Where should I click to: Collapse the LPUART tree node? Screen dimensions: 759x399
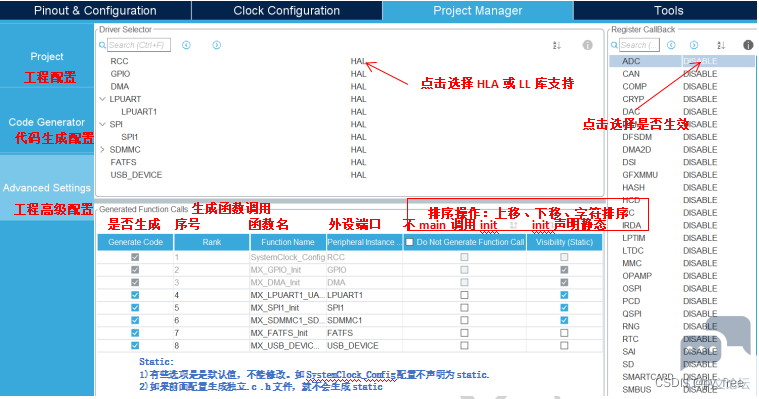[103, 99]
